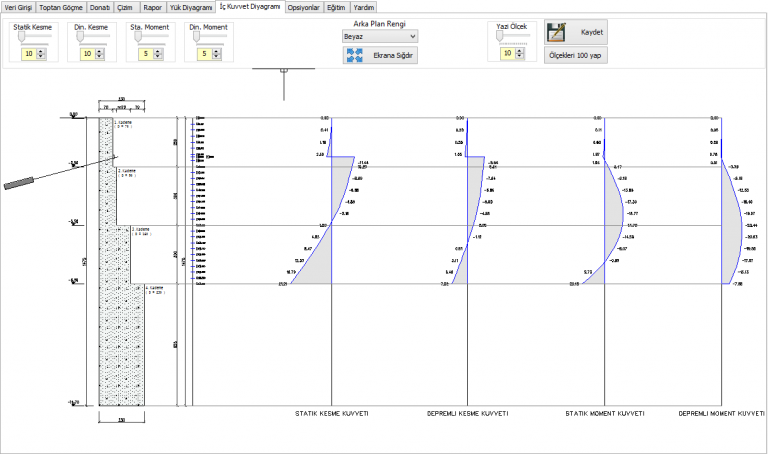The width and height of the screenshot is (768, 454).
Task: Select the Yük Diyagramı tab
Action: tap(191, 7)
